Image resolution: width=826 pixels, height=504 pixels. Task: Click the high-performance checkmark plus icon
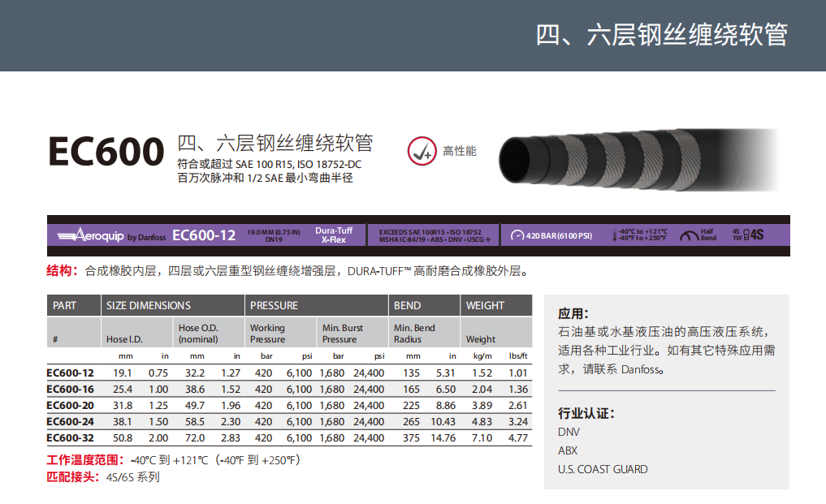pos(422,151)
